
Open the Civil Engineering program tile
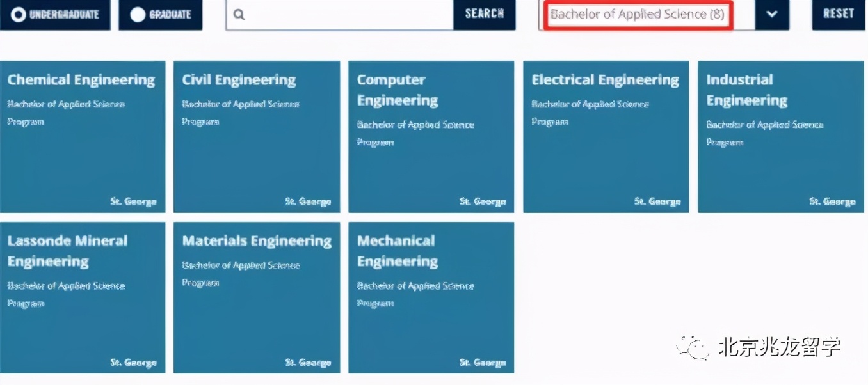pyautogui.click(x=257, y=136)
